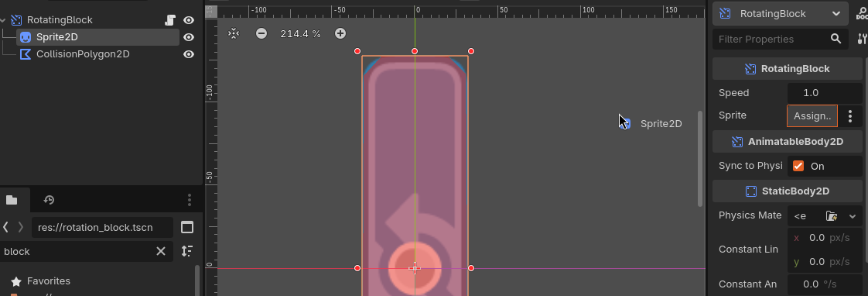Click the Assign.. button for Sprite

(x=812, y=116)
